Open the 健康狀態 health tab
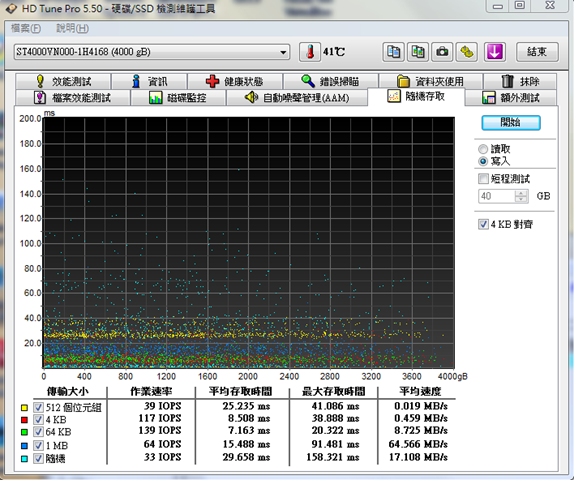 click(x=234, y=81)
